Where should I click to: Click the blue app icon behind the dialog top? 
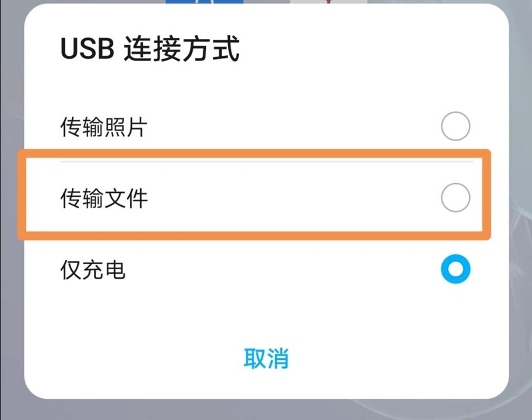[204, 2]
